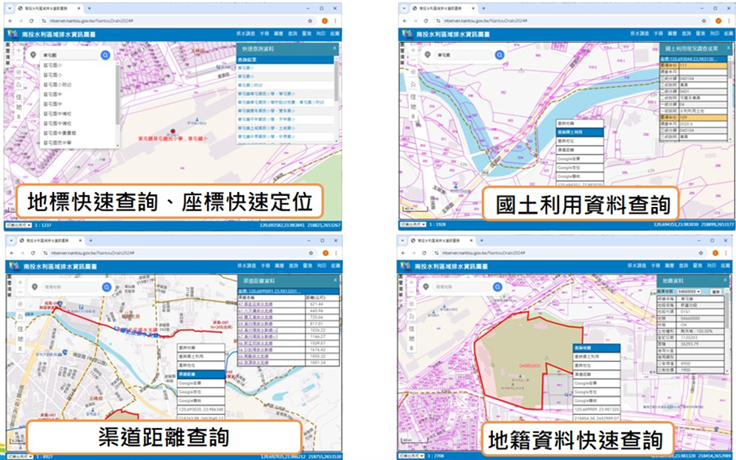Click the blue search magnifier button in the landmark query window
This screenshot has width=736, height=460.
(106, 56)
